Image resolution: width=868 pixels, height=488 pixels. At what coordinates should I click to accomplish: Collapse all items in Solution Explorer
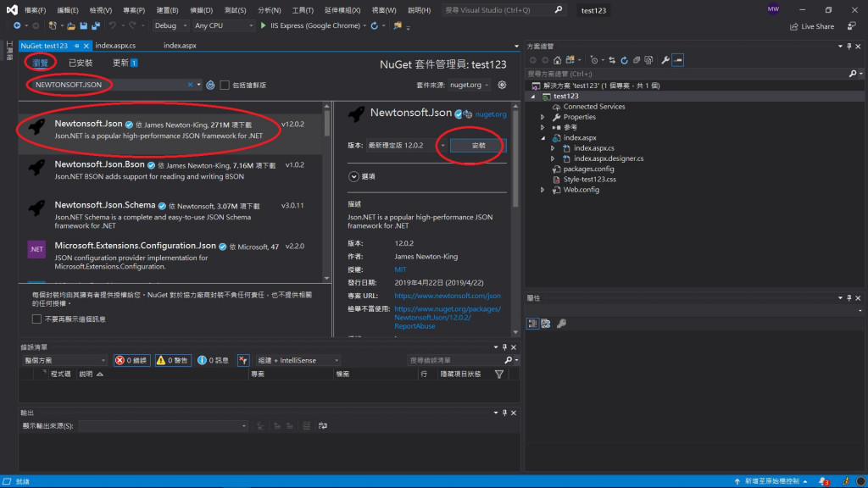tap(637, 60)
